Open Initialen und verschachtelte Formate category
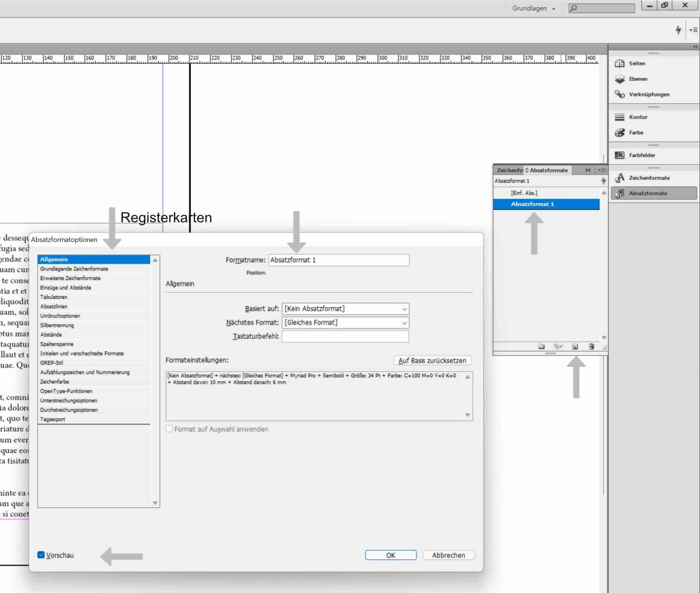Screen dimensions: 700x593 pyautogui.click(x=94, y=354)
